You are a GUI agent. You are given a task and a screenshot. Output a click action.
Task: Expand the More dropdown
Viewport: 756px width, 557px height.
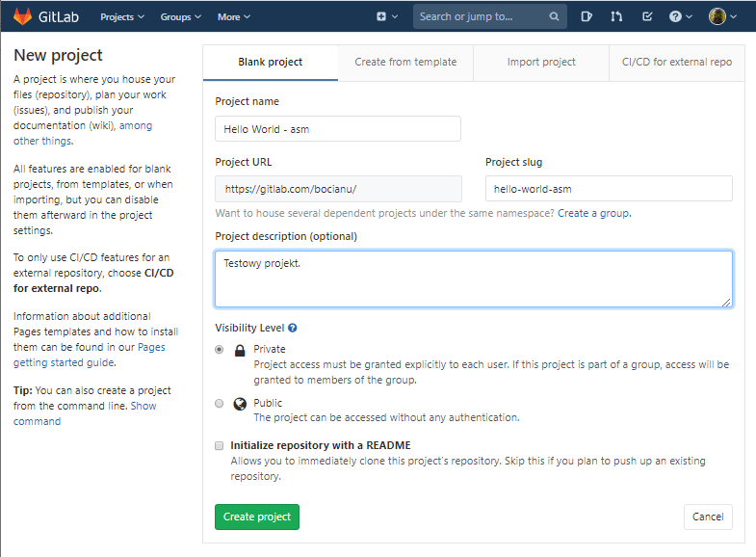tap(234, 17)
